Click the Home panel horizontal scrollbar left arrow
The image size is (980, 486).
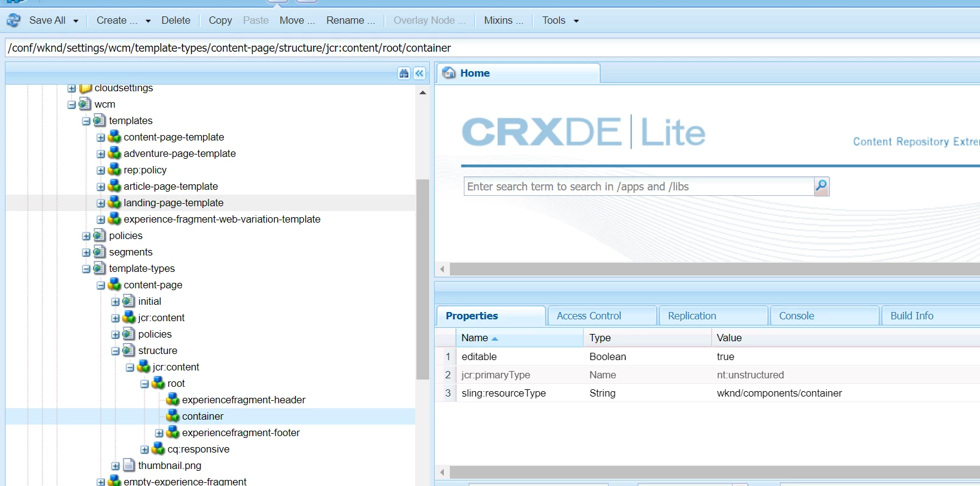point(443,269)
